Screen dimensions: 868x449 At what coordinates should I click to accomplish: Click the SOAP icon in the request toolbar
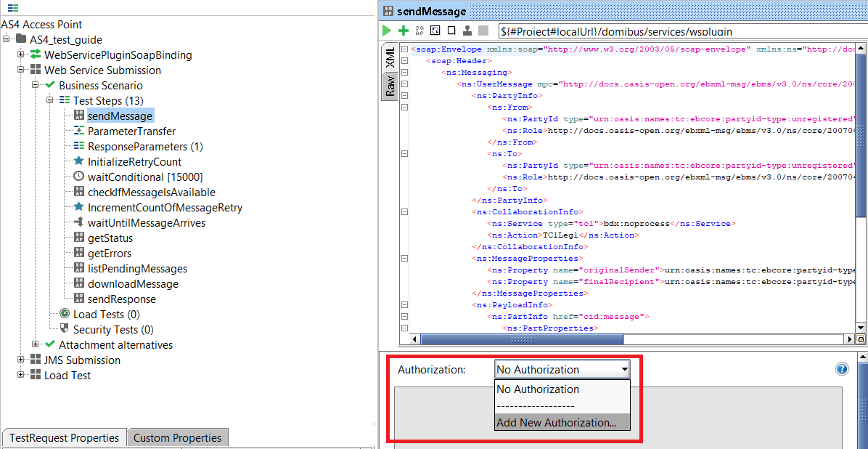click(419, 31)
